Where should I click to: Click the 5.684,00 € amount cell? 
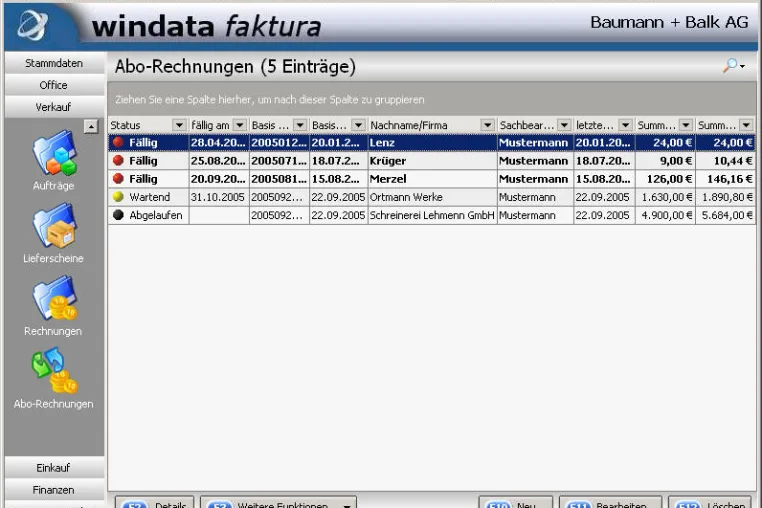pyautogui.click(x=726, y=215)
